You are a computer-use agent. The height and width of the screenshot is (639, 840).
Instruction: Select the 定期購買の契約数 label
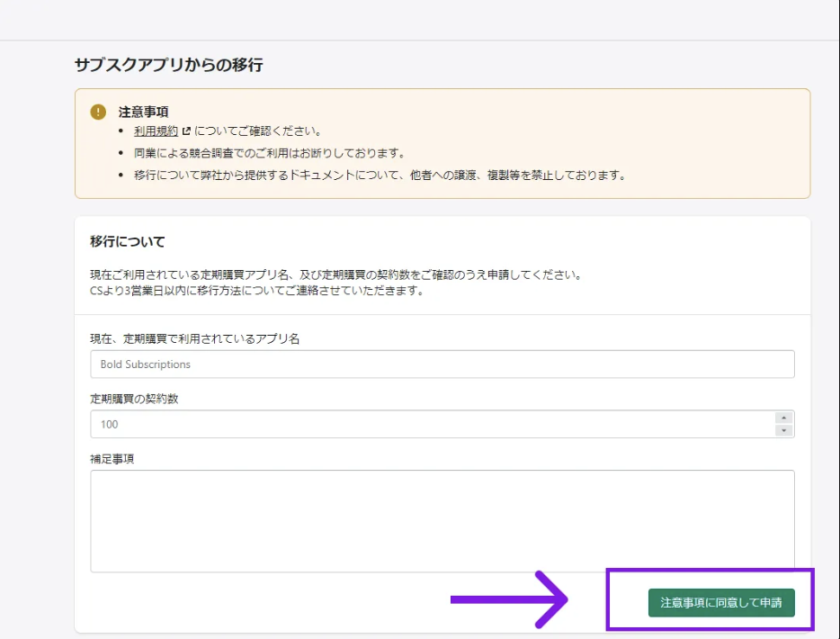[x=134, y=399]
